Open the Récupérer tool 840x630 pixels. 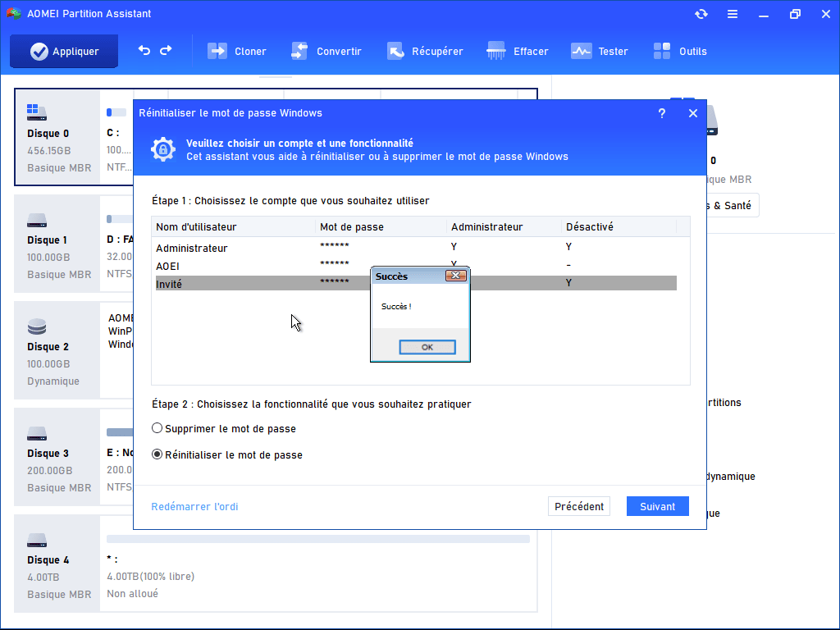click(425, 51)
